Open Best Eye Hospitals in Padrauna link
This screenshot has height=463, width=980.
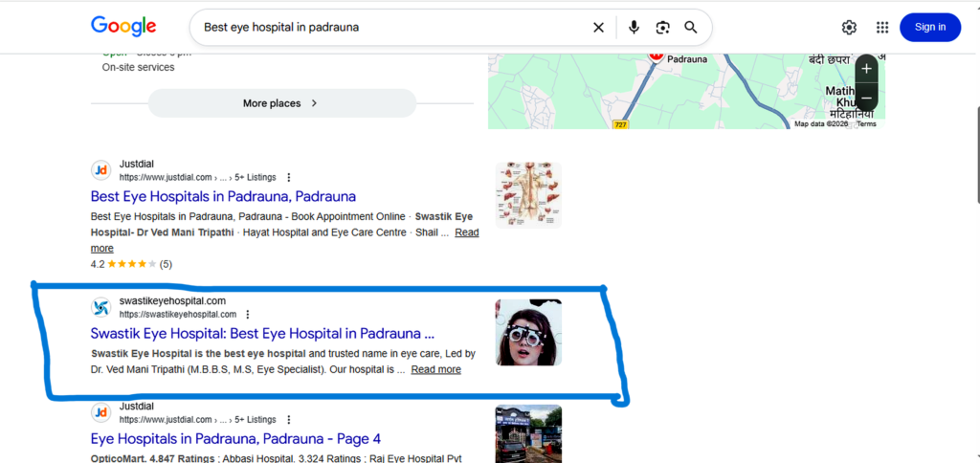223,196
